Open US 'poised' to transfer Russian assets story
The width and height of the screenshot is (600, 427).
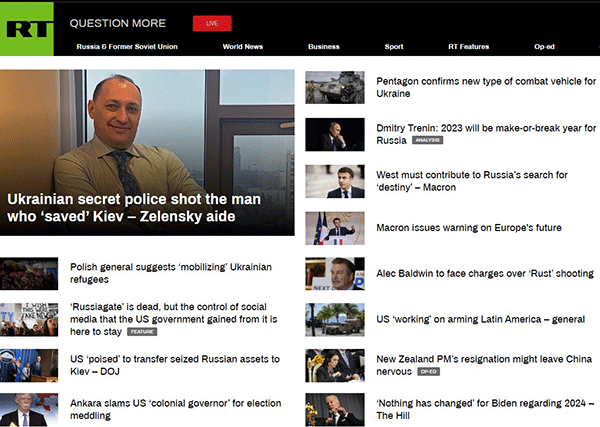tap(175, 365)
